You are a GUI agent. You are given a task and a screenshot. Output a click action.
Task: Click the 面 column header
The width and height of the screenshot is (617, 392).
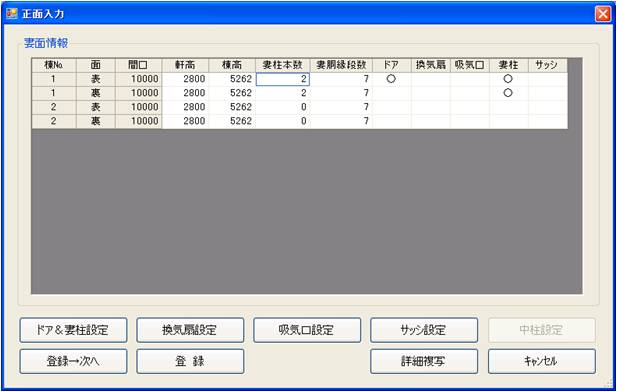[96, 65]
